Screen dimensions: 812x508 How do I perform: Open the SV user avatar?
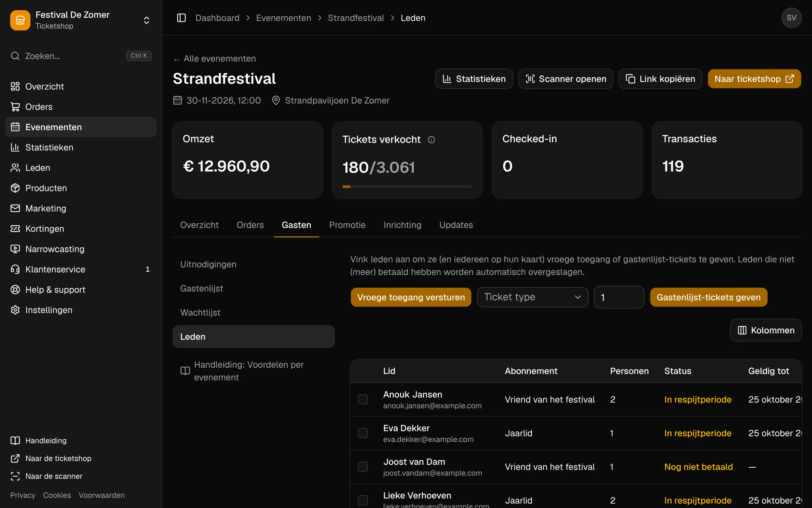coord(791,18)
